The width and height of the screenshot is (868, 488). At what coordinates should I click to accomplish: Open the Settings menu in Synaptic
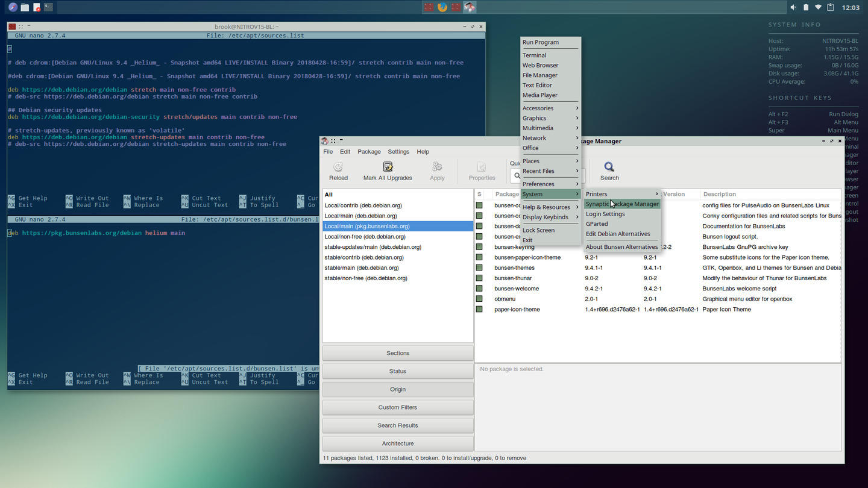tap(398, 152)
